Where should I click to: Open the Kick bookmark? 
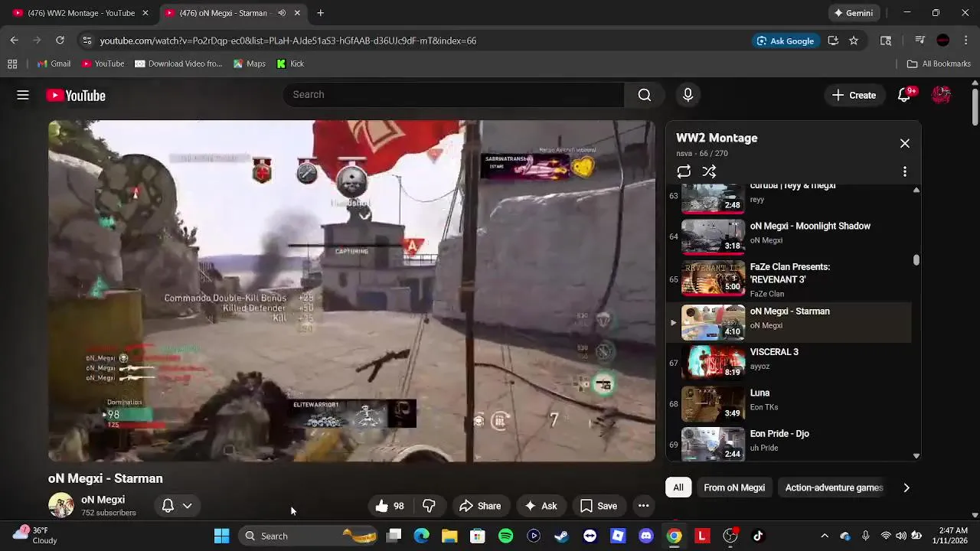[290, 64]
